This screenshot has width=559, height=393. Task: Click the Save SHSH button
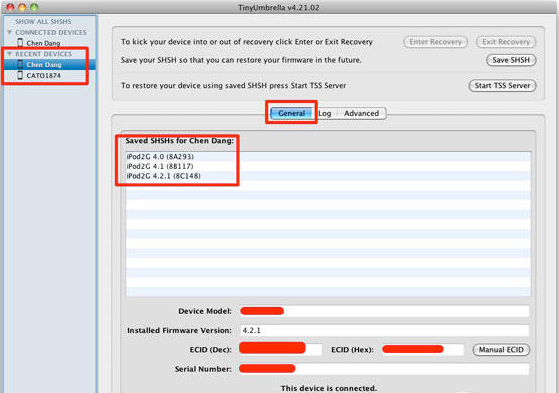[x=511, y=60]
